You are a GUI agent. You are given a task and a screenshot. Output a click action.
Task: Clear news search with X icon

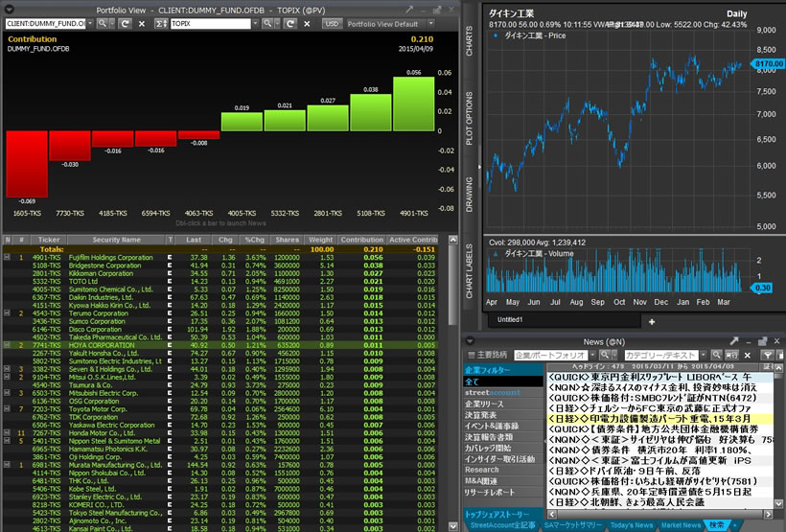[x=748, y=355]
